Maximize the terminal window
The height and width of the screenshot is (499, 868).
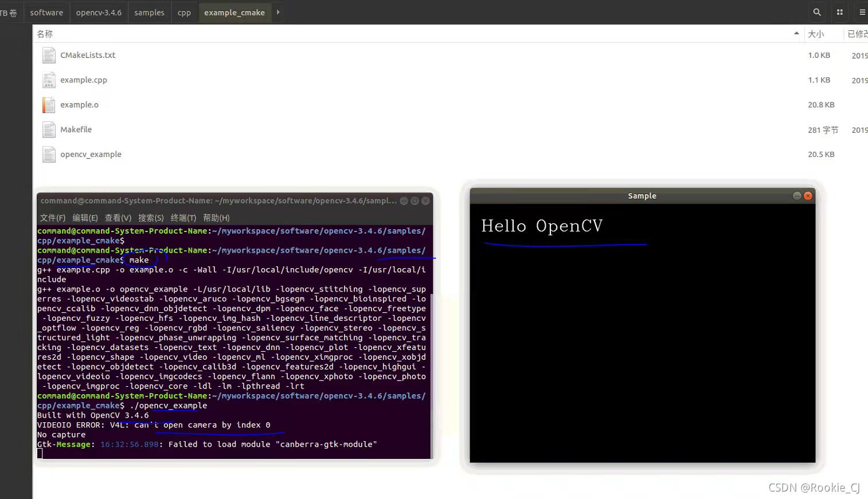point(415,201)
